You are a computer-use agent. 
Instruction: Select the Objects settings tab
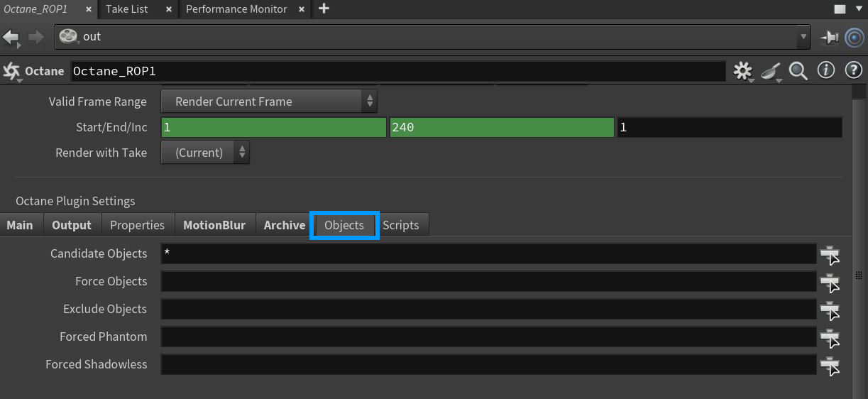point(344,225)
